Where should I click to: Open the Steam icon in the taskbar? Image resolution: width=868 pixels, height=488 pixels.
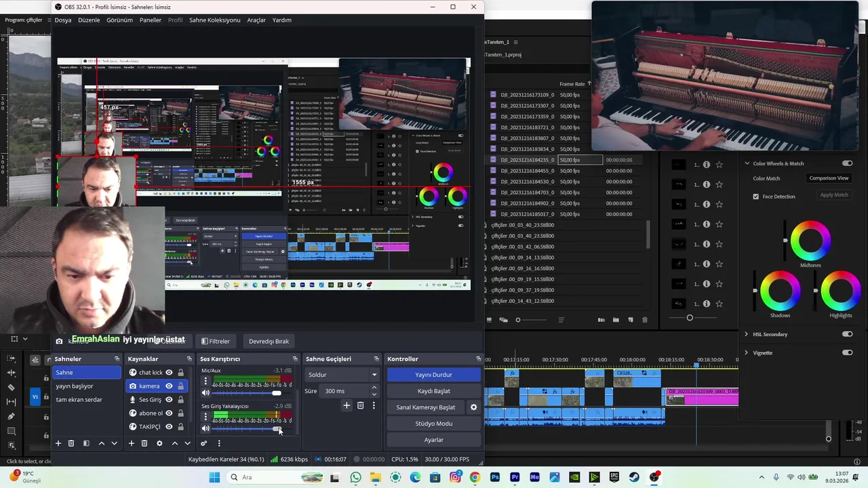pyautogui.click(x=634, y=477)
